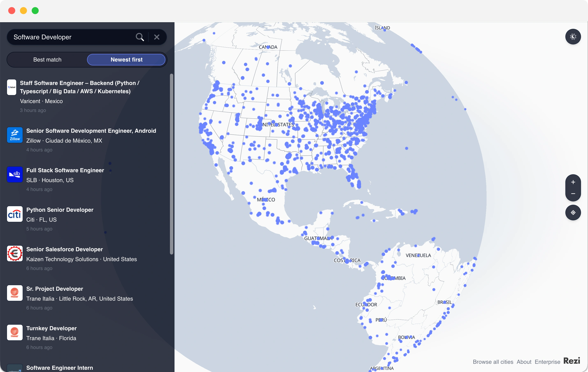The image size is (588, 372).
Task: Zoom in on the map
Action: [573, 182]
